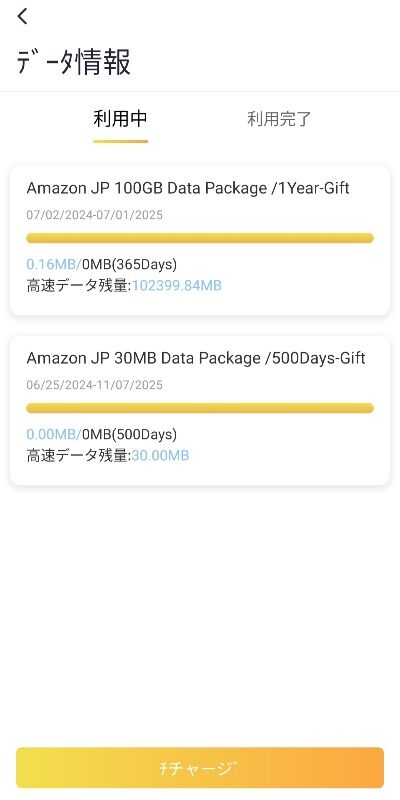
Task: Click the 30.00MB remaining data value
Action: point(161,456)
